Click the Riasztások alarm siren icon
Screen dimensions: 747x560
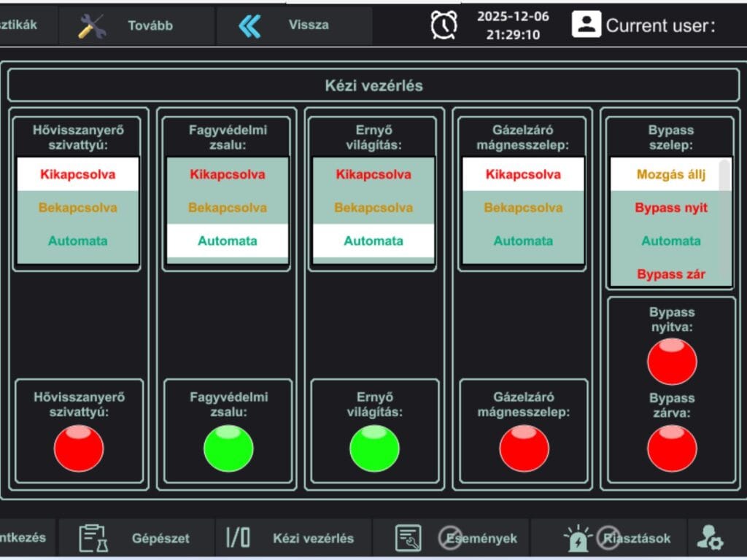578,538
